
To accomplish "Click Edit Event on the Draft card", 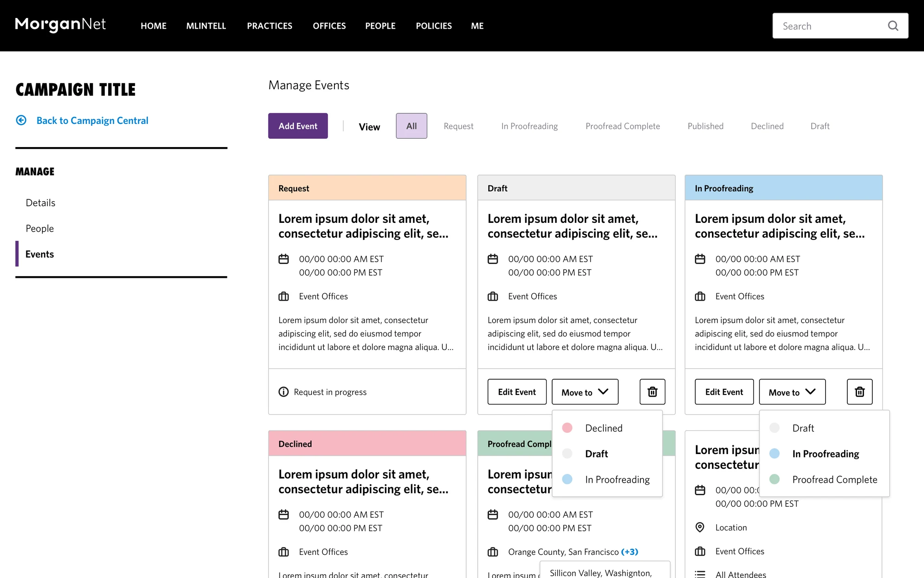I will (x=517, y=392).
